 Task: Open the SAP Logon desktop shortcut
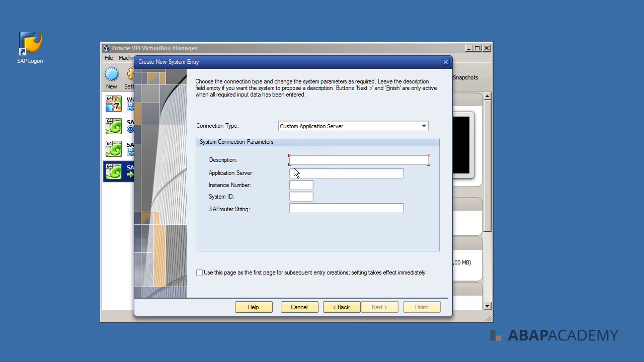tap(30, 48)
